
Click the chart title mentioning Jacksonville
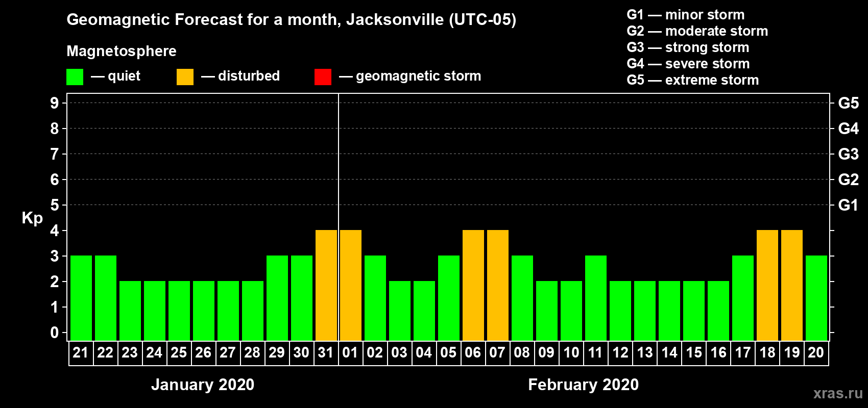tap(291, 20)
